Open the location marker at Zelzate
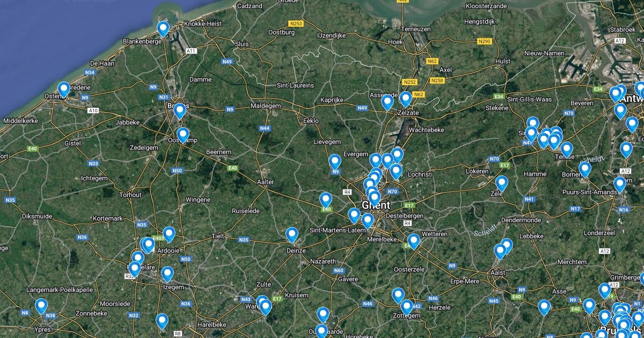 click(x=406, y=99)
